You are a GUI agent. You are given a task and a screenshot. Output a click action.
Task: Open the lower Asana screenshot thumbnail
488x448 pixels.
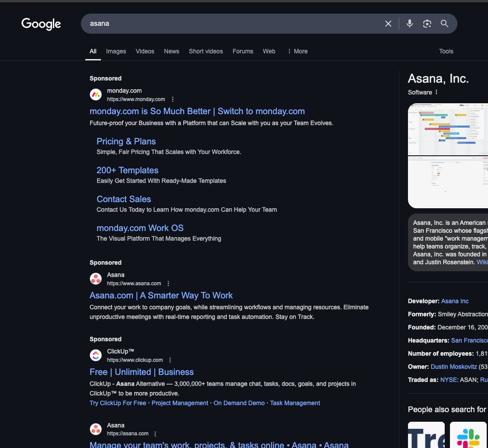pyautogui.click(x=448, y=182)
